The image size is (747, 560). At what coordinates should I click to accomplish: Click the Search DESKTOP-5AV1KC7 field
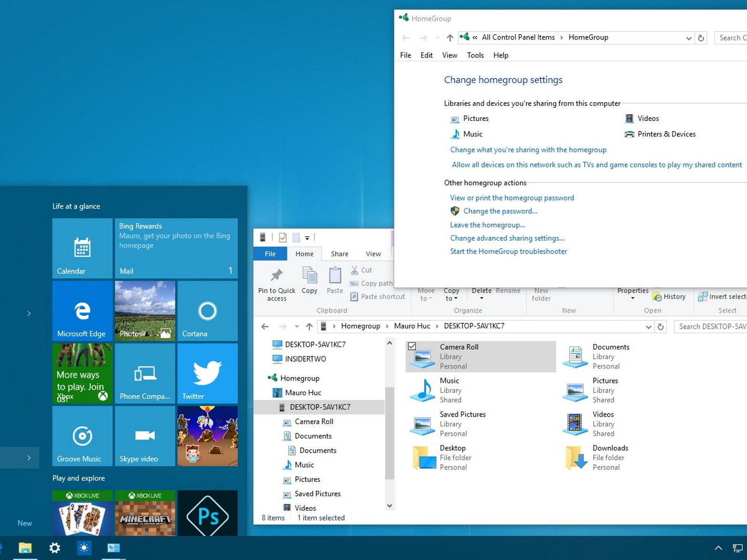point(710,327)
